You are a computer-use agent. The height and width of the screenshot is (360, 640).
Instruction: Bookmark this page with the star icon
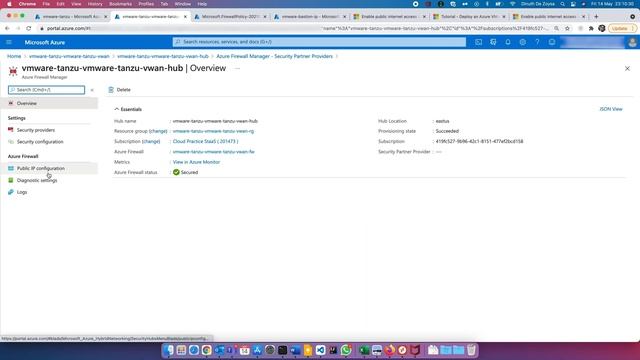[567, 29]
